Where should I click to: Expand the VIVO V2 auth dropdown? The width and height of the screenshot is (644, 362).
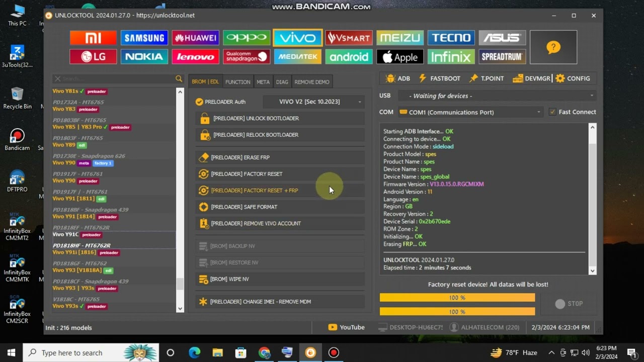pos(313,102)
